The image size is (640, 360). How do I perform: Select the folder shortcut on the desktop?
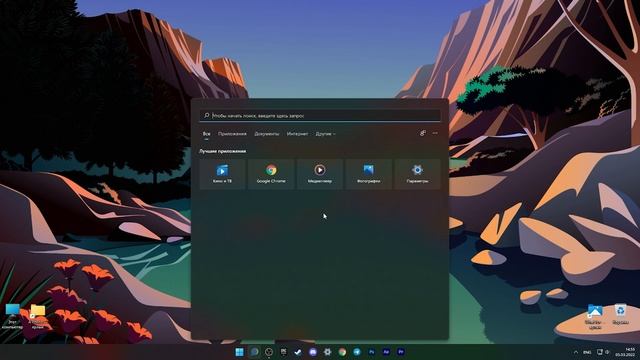[x=38, y=316]
